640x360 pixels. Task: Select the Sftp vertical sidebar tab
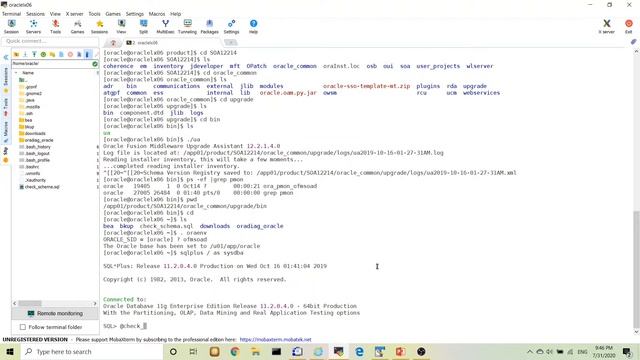click(6, 155)
